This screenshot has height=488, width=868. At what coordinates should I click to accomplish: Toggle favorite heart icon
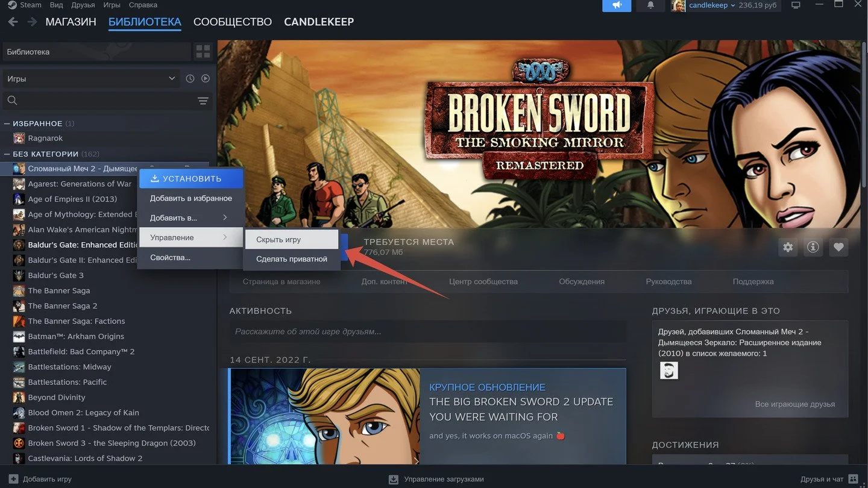(x=838, y=247)
